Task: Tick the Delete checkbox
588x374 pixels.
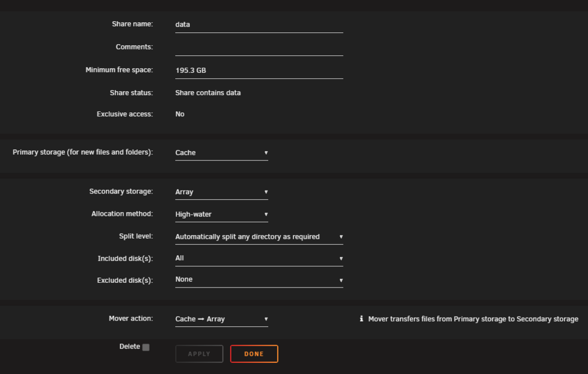Action: pyautogui.click(x=146, y=347)
